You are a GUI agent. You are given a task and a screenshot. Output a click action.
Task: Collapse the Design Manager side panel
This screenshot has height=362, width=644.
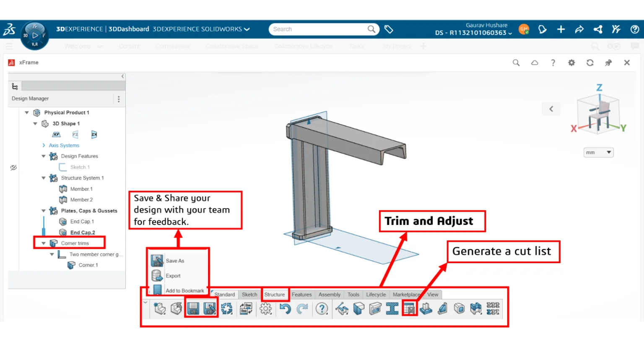click(122, 76)
